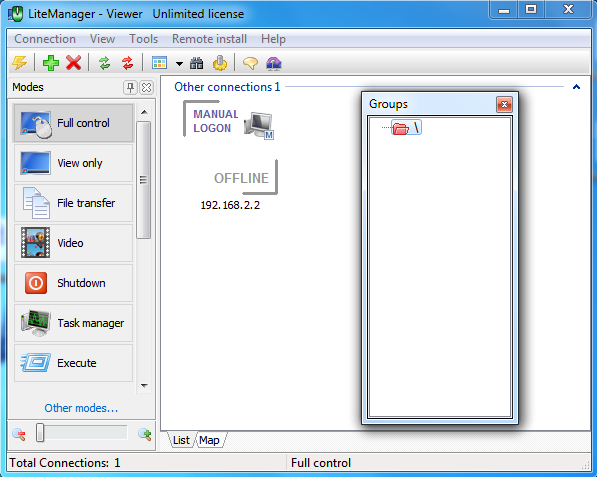
Task: Click the view mode grid icon
Action: 159,63
